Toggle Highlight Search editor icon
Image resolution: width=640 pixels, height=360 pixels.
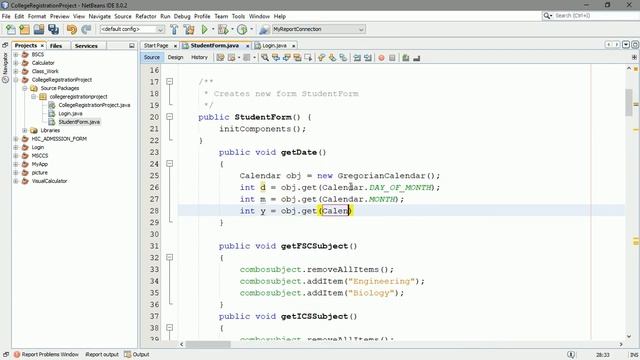coord(297,58)
